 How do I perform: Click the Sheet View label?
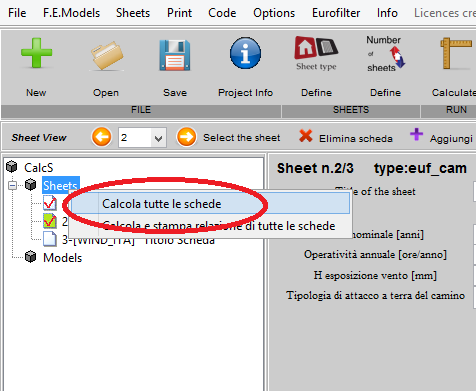point(39,137)
